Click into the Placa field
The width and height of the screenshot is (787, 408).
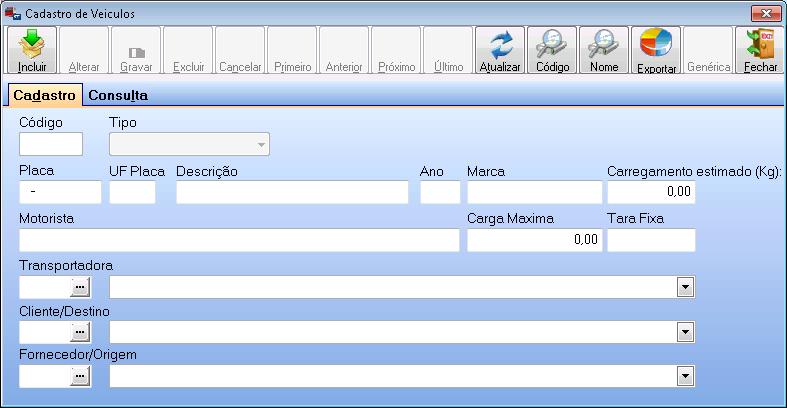click(x=60, y=192)
